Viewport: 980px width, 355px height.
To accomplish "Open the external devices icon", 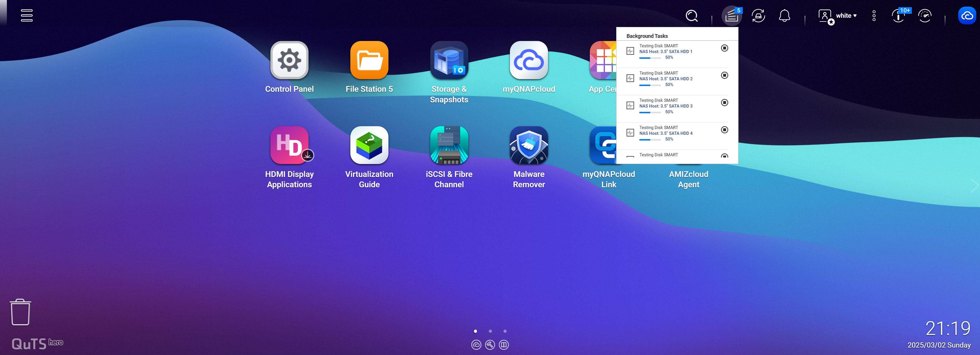I will click(x=758, y=15).
